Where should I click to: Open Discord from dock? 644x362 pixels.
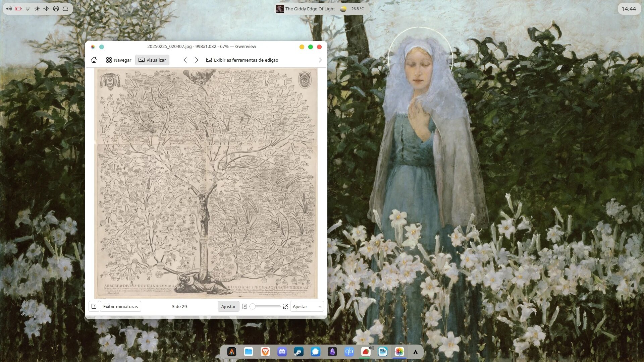[x=282, y=352]
